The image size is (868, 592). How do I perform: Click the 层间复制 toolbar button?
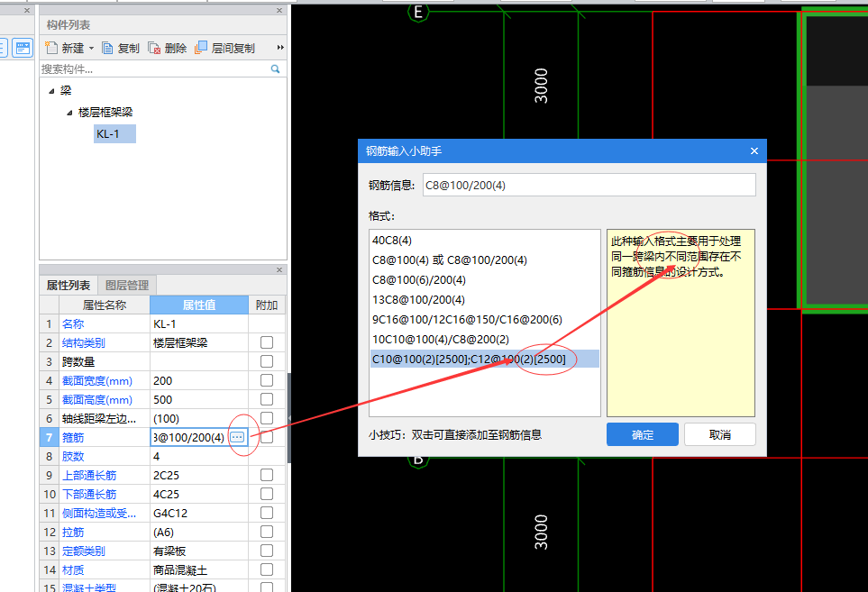click(224, 48)
